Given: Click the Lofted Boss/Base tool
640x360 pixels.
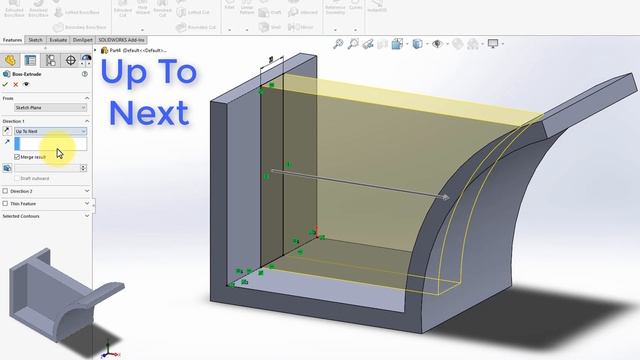Looking at the screenshot, I should tap(77, 13).
